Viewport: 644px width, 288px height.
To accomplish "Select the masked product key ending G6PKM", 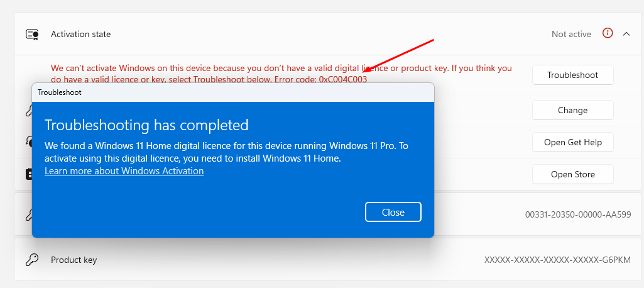I will [x=558, y=260].
